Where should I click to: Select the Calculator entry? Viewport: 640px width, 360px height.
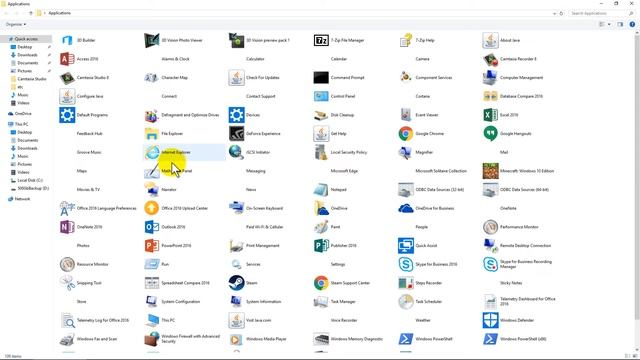[x=255, y=59]
